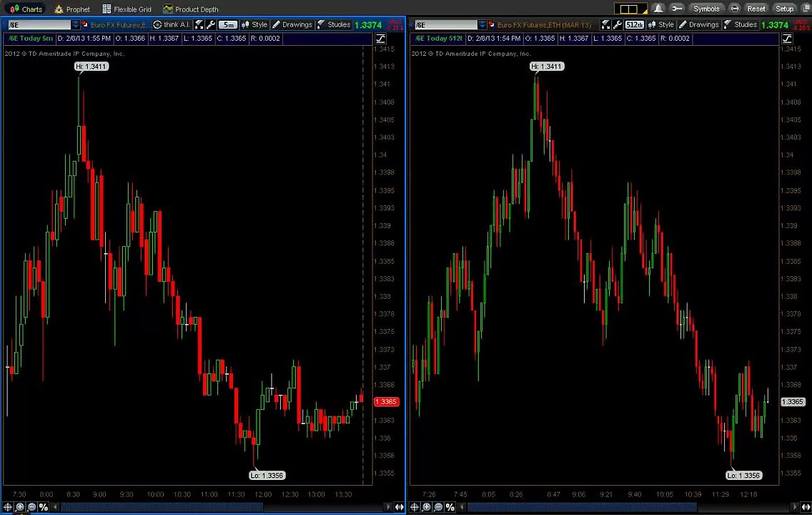Viewport: 812px width, 515px height.
Task: Click scroll-left arrow under left chart
Action: (x=56, y=507)
